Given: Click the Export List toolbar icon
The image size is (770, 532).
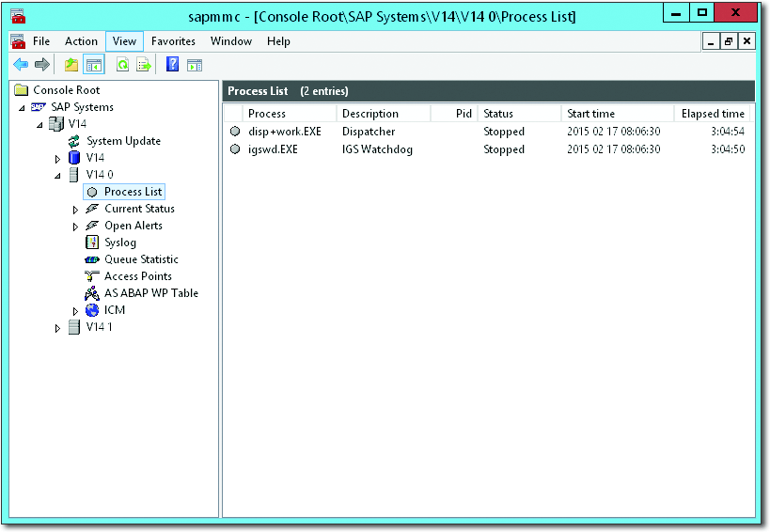Looking at the screenshot, I should [x=144, y=64].
